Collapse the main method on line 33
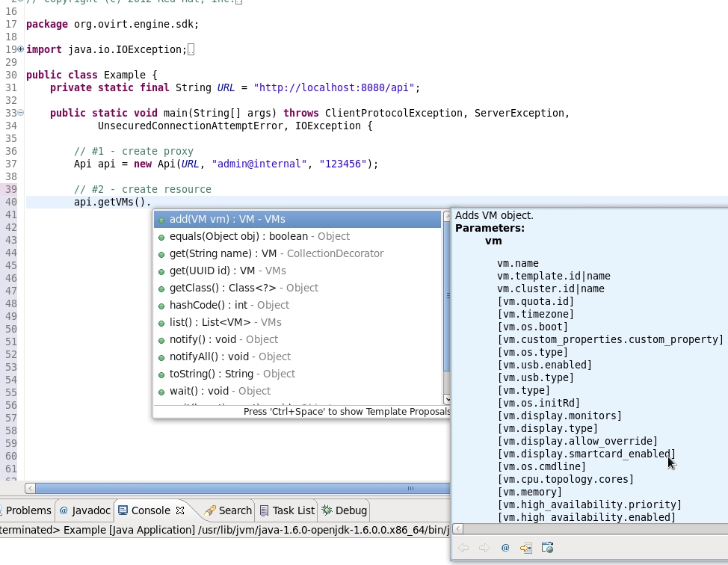 click(x=20, y=113)
